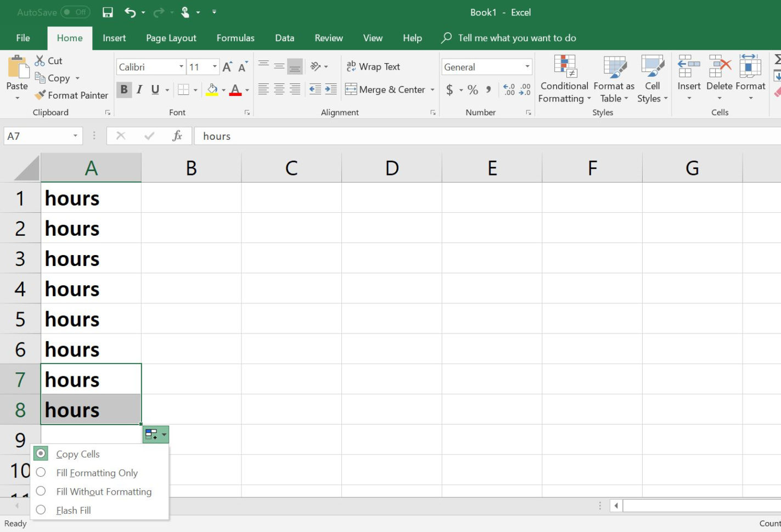The width and height of the screenshot is (781, 532).
Task: Select the Italic formatting icon
Action: point(139,89)
